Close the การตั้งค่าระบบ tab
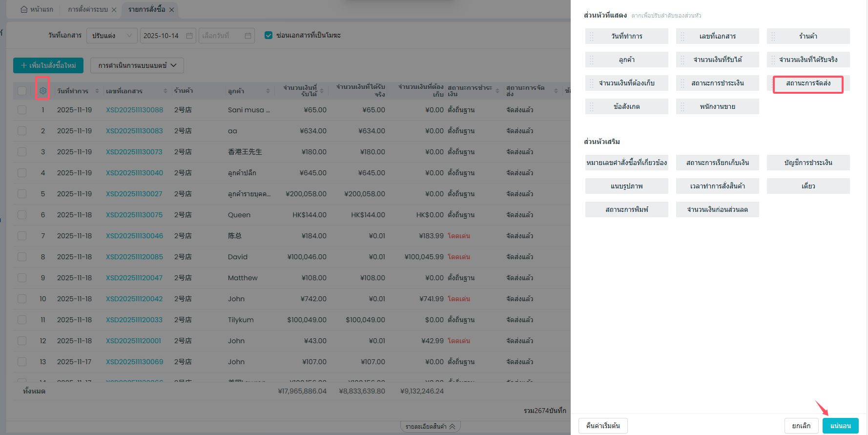The width and height of the screenshot is (868, 435). click(x=114, y=10)
